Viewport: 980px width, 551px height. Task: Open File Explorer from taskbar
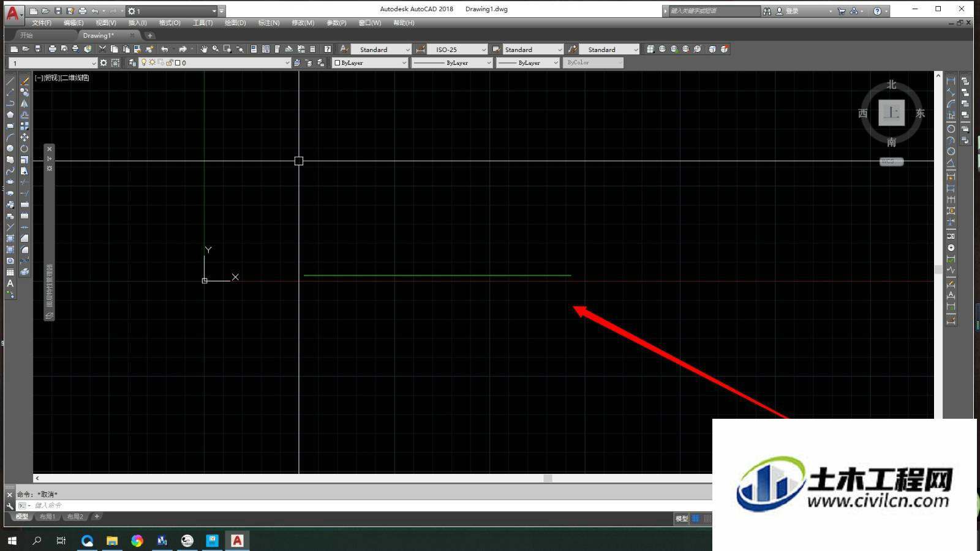[112, 541]
